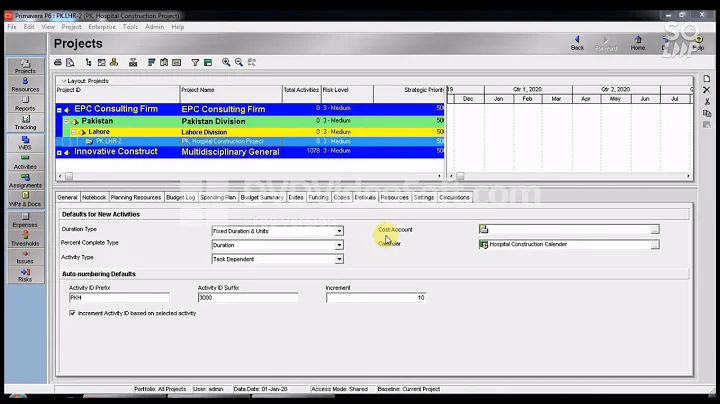The image size is (720, 404).
Task: Click the Filter funnel toolbar icon
Action: pyautogui.click(x=195, y=62)
